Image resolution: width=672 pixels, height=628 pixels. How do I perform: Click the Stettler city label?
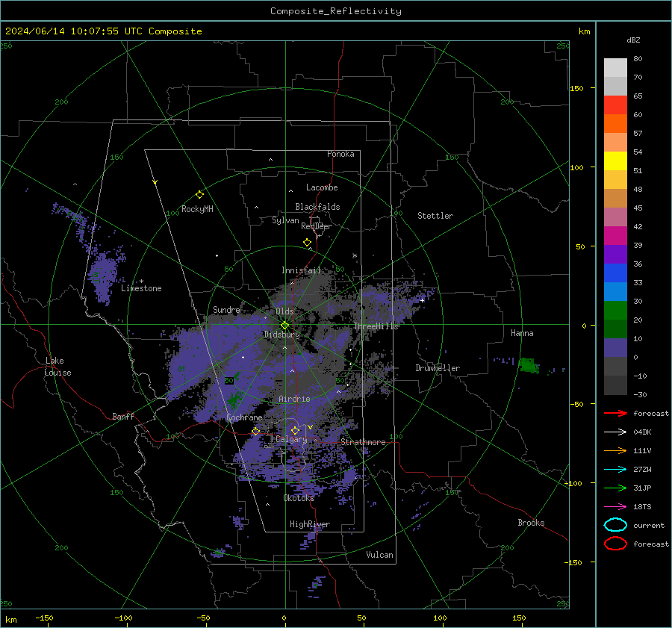pyautogui.click(x=435, y=216)
